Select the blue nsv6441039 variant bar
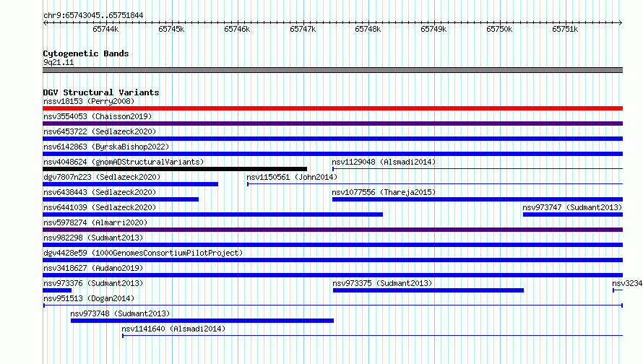This screenshot has height=364, width=643. [x=213, y=214]
